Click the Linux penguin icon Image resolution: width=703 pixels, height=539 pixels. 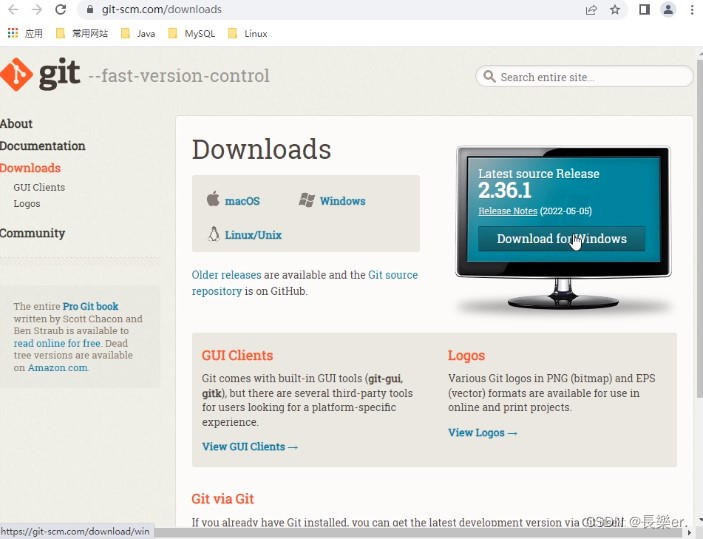(x=214, y=234)
